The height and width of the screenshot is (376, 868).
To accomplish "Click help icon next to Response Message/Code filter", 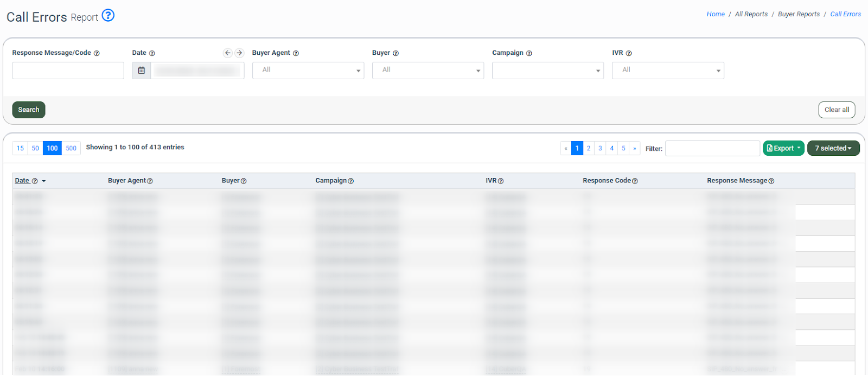I will (x=97, y=53).
